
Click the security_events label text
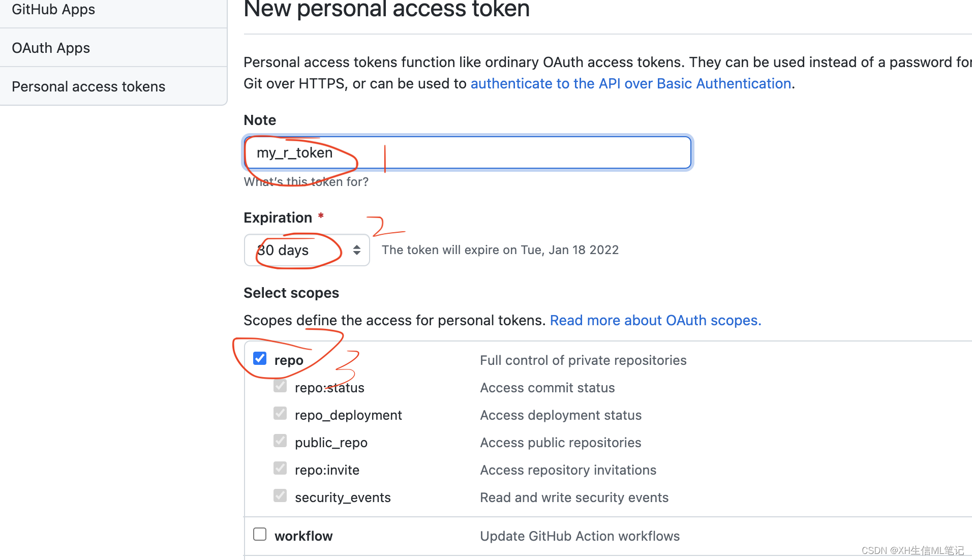pos(343,497)
